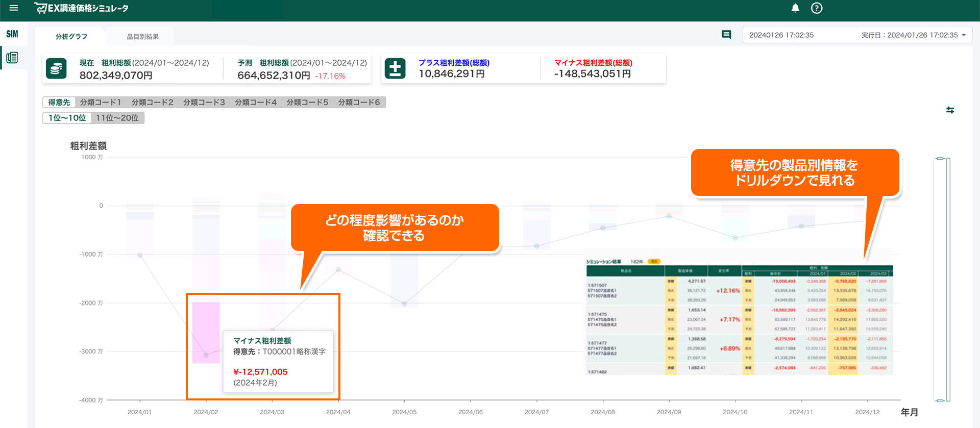Click the 2024/02 line data point
Image resolution: width=980 pixels, height=428 pixels.
[x=206, y=355]
